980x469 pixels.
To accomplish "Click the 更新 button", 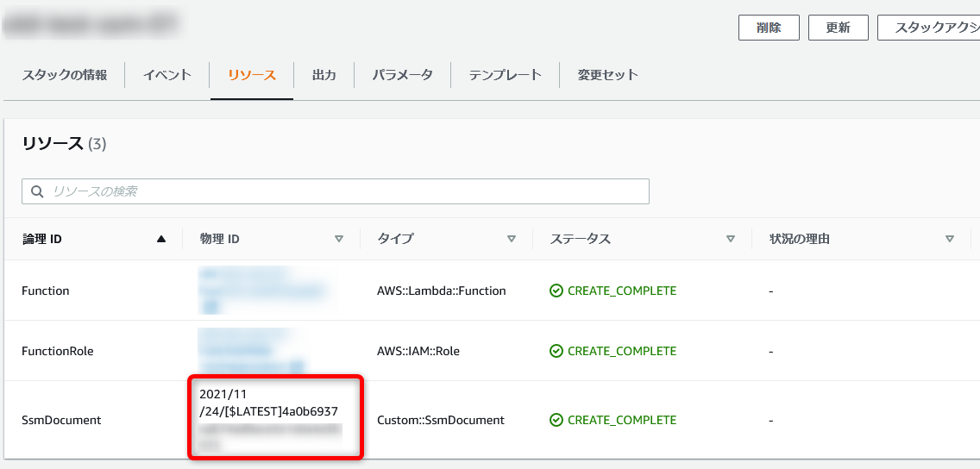I will tap(839, 28).
